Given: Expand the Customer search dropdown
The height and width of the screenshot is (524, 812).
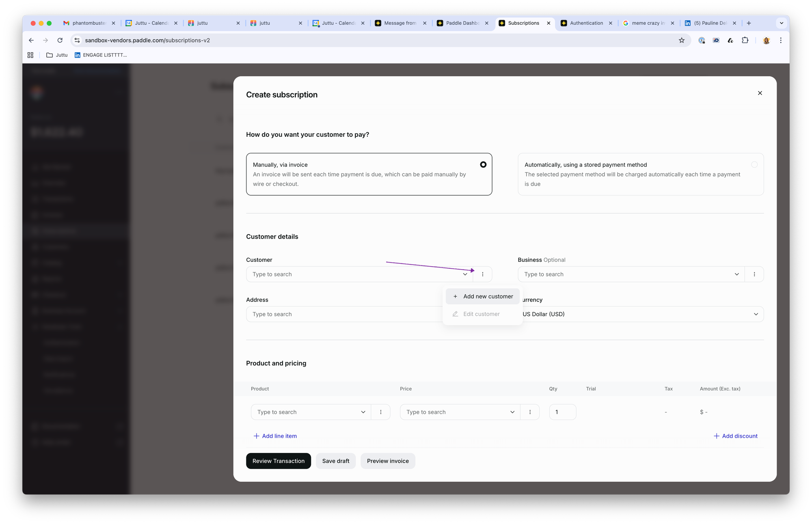Looking at the screenshot, I should (465, 274).
